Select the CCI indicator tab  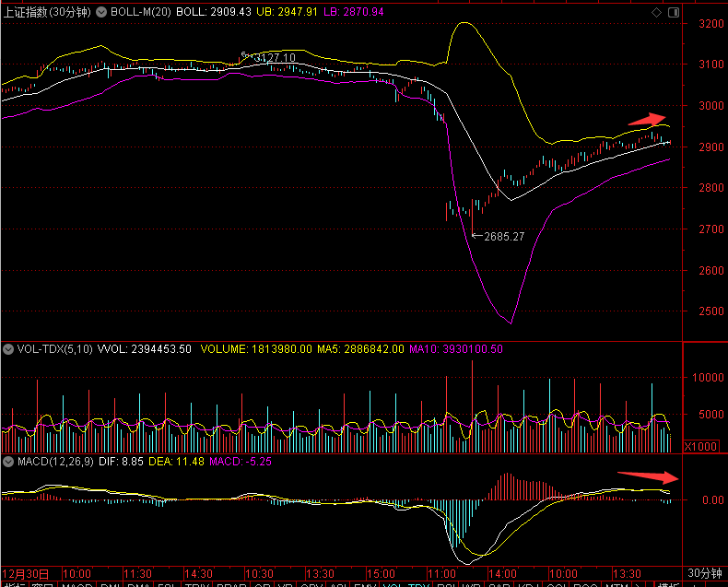pyautogui.click(x=556, y=584)
